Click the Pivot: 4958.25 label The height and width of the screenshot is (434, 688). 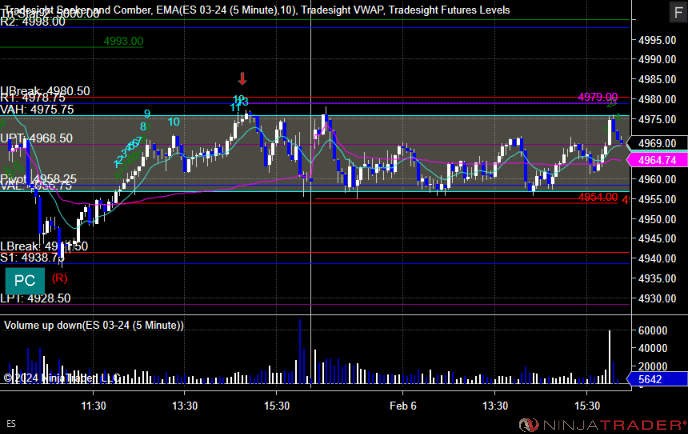click(39, 179)
